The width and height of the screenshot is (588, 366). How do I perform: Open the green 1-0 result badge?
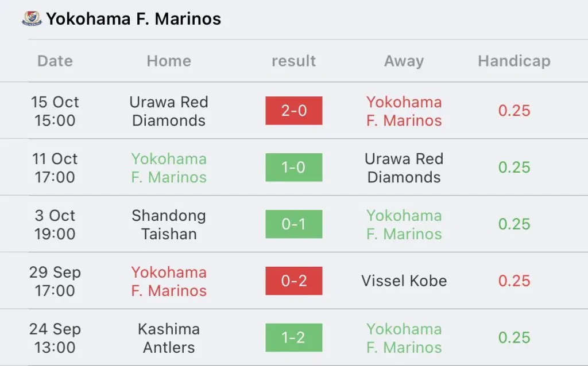click(293, 167)
